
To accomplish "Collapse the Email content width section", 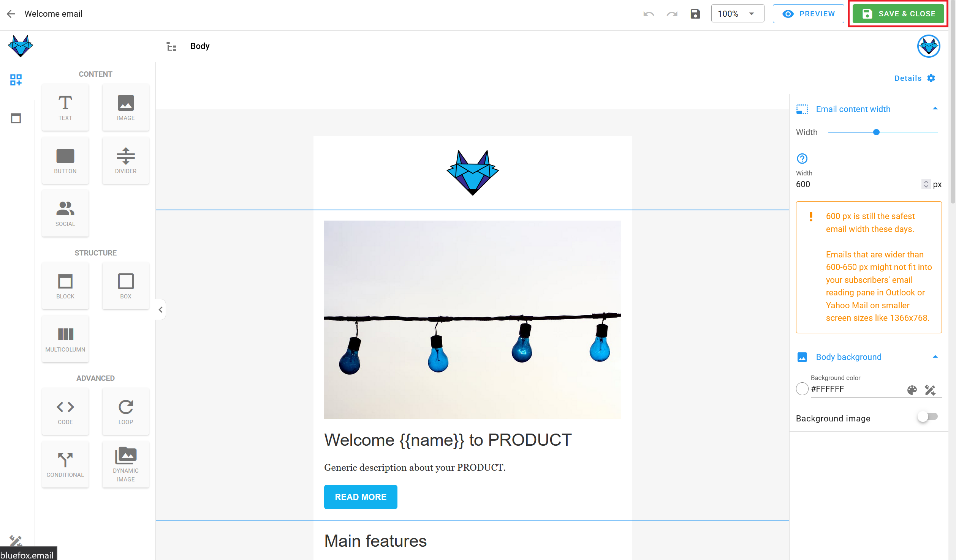I will (935, 109).
